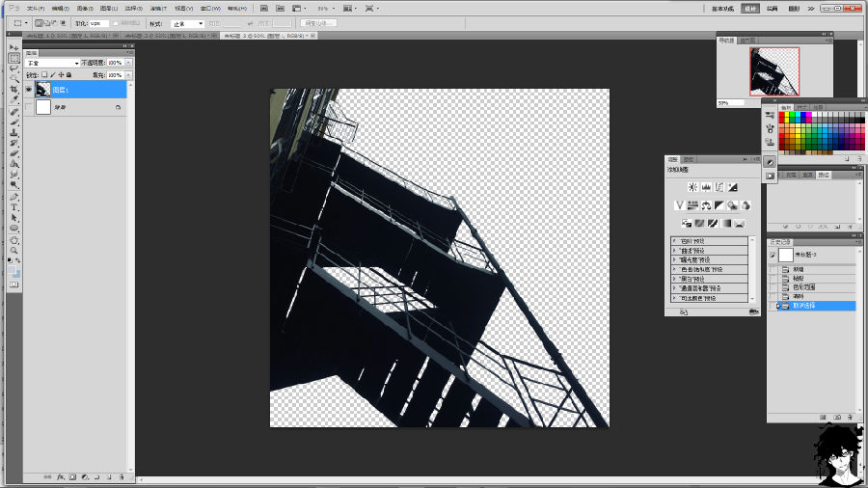Select the Rectangular Marquee tool
Image resolution: width=868 pixels, height=488 pixels.
pos(14,58)
